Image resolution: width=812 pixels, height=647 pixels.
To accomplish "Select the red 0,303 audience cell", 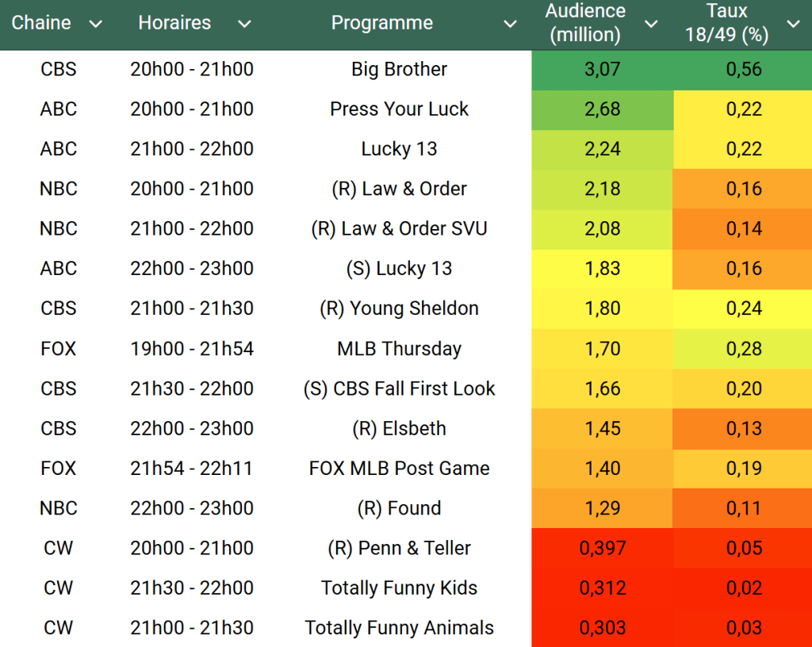I will (x=602, y=628).
